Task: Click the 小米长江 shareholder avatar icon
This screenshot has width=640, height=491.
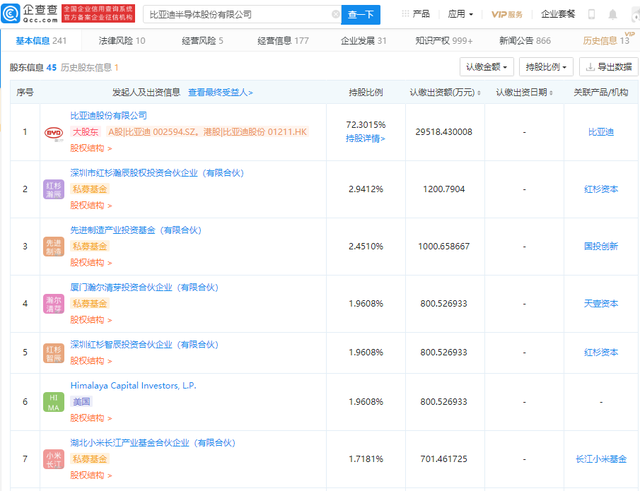Action: point(54,459)
